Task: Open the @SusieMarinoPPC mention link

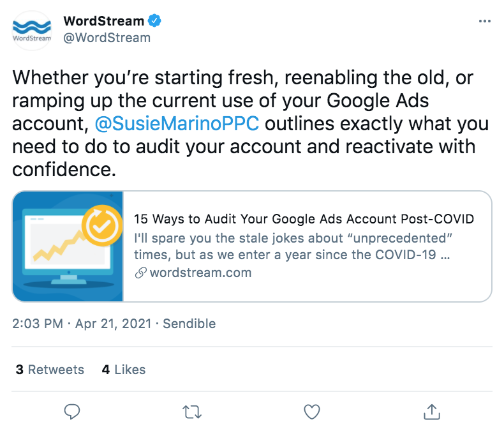Action: pos(177,124)
